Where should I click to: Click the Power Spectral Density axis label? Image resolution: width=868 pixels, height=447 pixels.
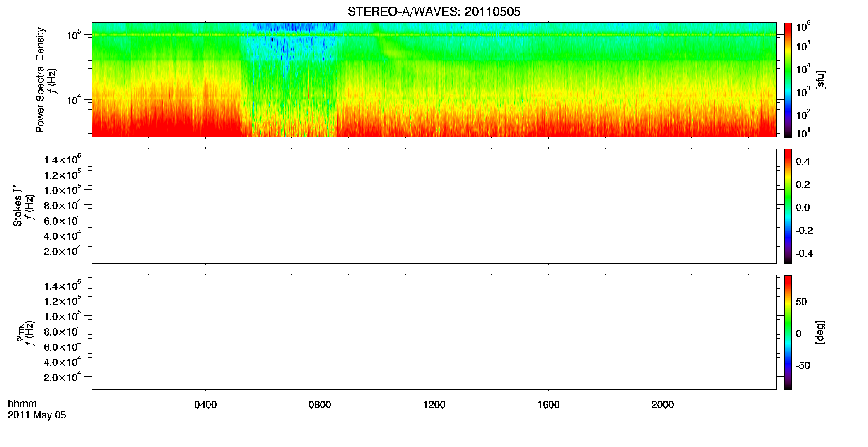pos(40,80)
